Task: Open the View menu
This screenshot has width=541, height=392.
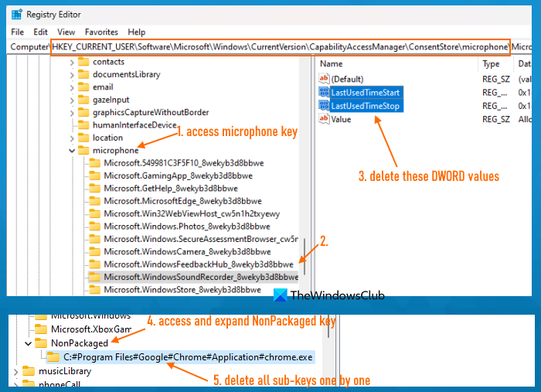Action: tap(66, 32)
